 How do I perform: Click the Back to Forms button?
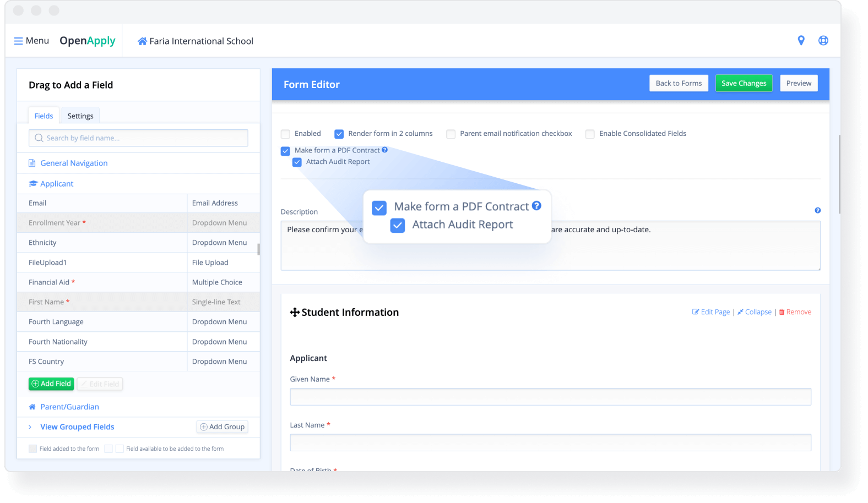pos(679,83)
